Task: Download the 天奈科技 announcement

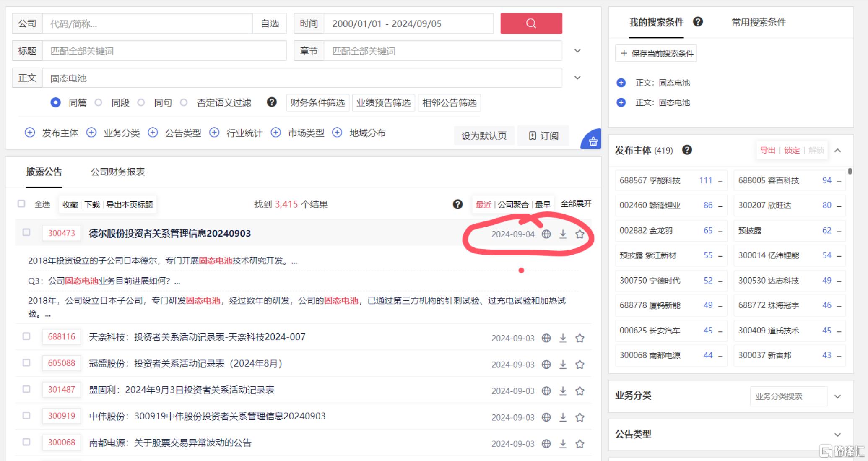Action: pyautogui.click(x=563, y=338)
